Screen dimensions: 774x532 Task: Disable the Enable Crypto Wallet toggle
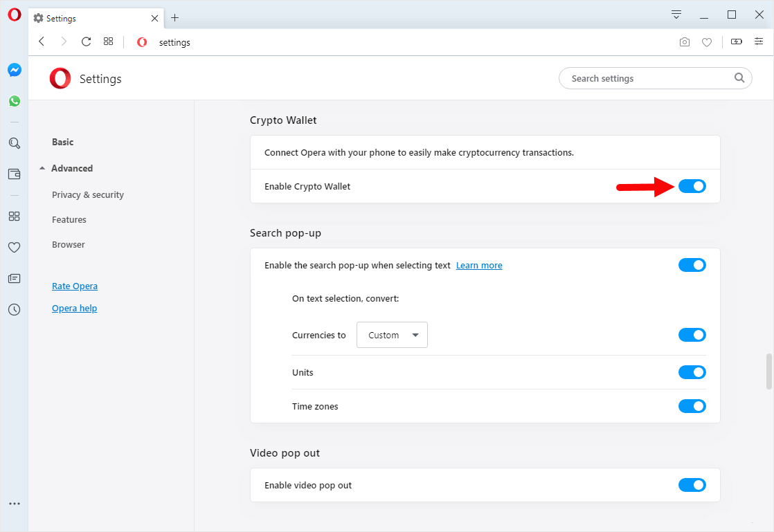tap(692, 186)
